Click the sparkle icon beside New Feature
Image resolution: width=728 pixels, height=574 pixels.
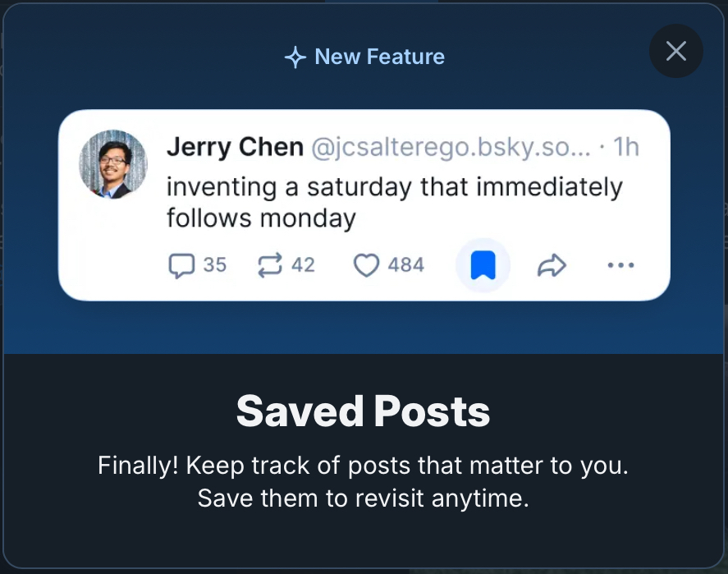[x=295, y=57]
